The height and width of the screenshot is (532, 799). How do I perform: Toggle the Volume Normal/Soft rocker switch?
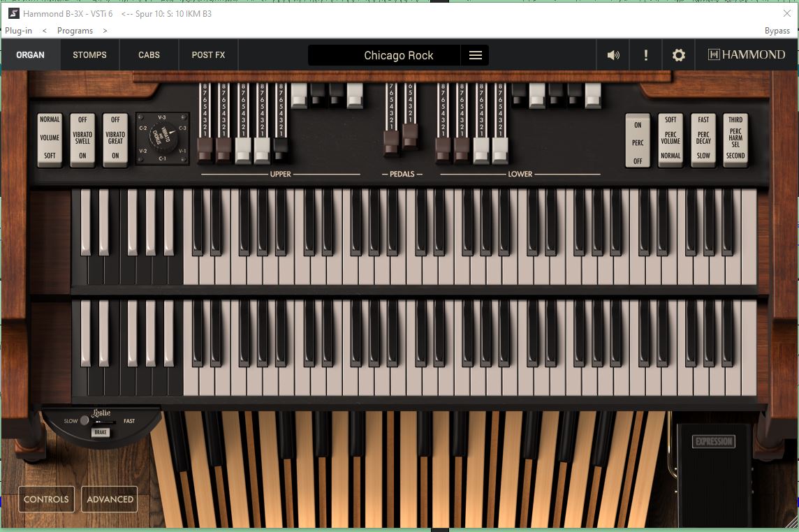(50, 140)
